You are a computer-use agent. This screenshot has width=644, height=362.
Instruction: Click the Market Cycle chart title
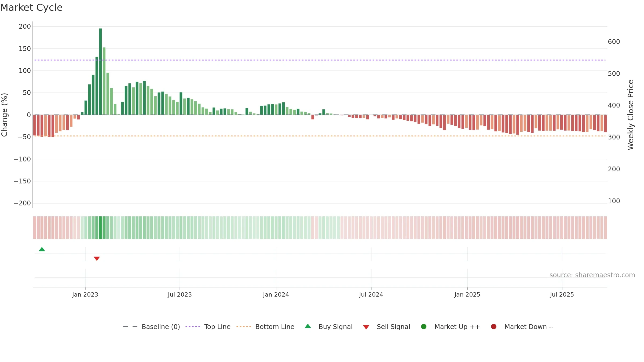pos(31,8)
